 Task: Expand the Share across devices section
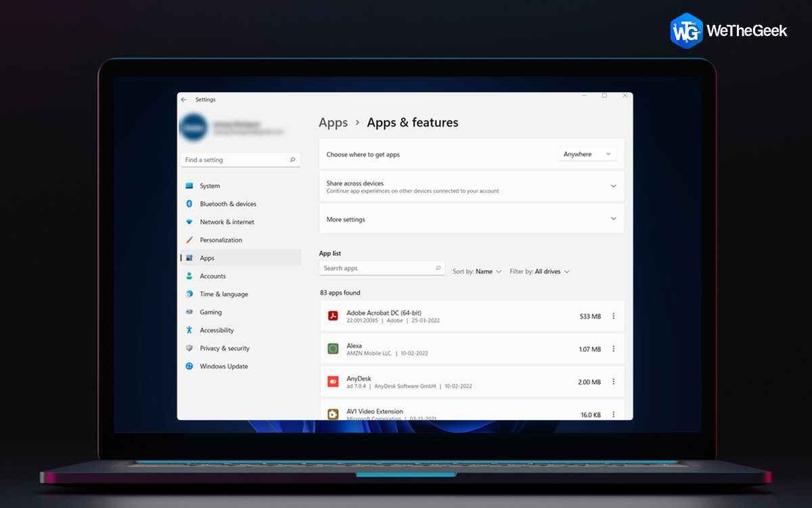(x=613, y=186)
